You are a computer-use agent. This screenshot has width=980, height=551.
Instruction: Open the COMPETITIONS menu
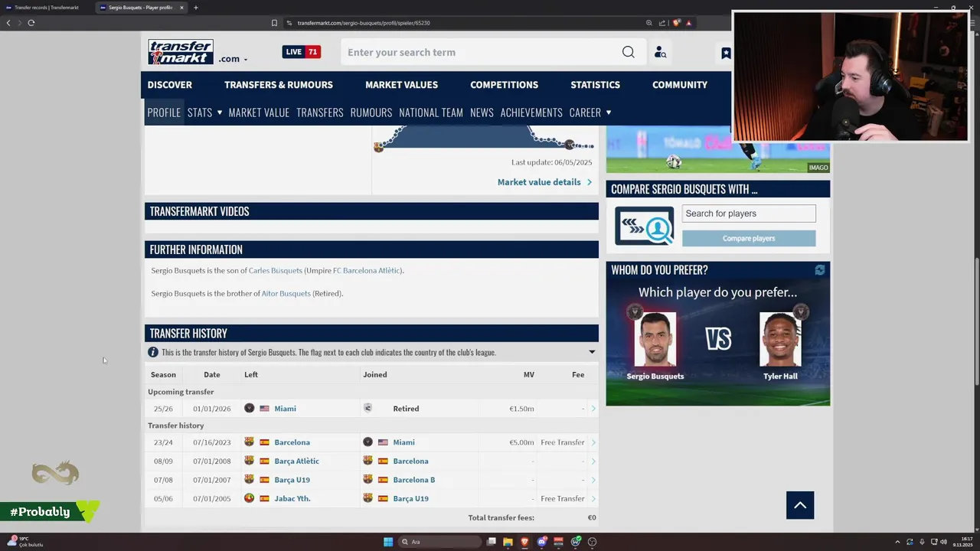504,85
